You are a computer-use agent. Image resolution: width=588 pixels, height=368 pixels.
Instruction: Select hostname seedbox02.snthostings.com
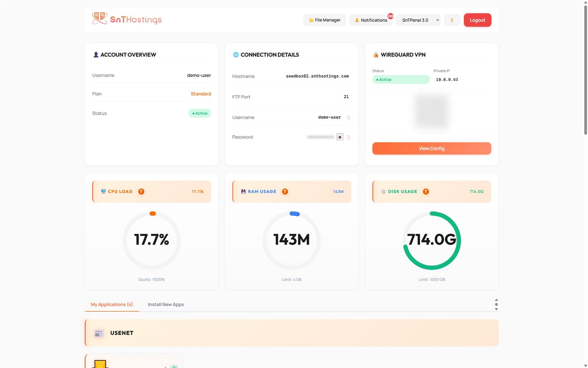(317, 76)
